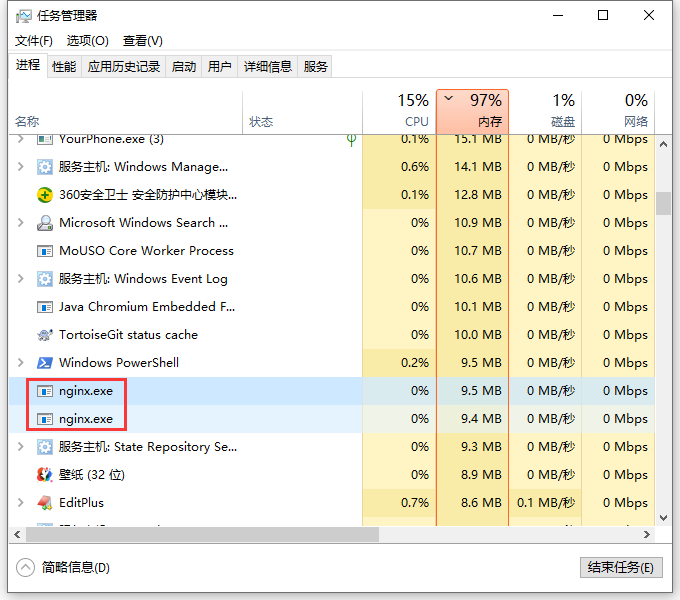The height and width of the screenshot is (600, 680).
Task: Click the TortoiseGit status cache turtle icon
Action: coord(45,335)
